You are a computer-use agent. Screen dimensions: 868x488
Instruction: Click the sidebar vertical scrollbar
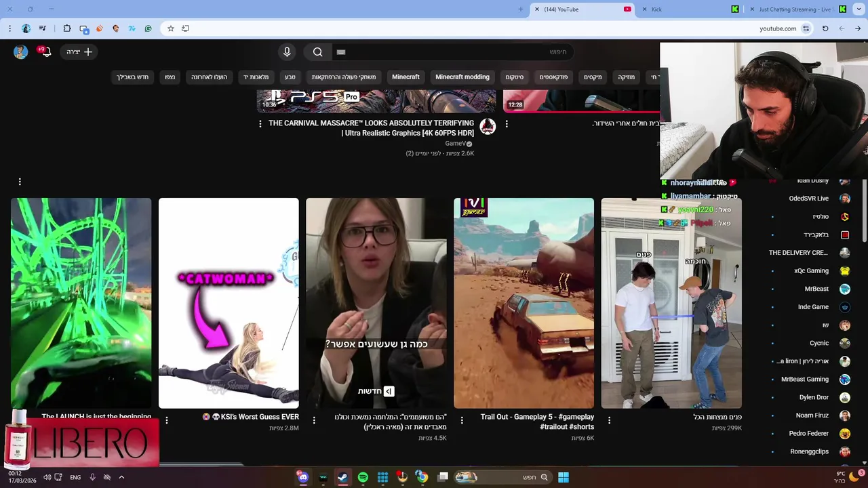[865, 210]
